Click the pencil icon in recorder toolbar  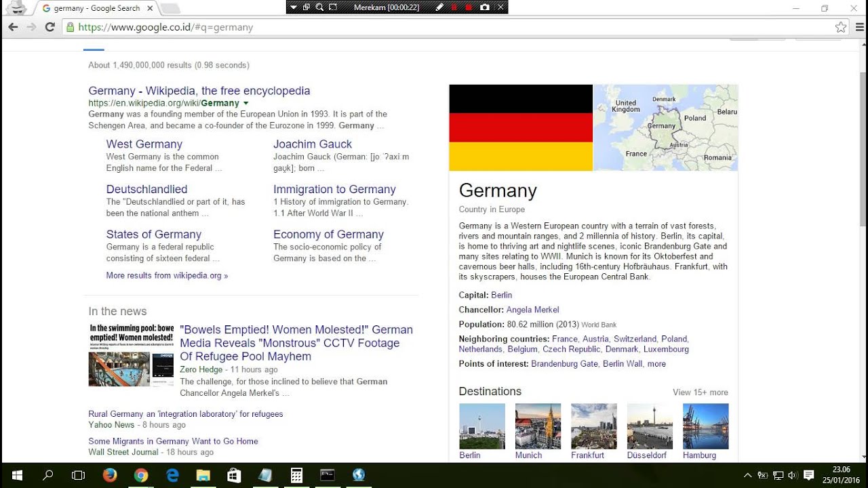pyautogui.click(x=439, y=7)
